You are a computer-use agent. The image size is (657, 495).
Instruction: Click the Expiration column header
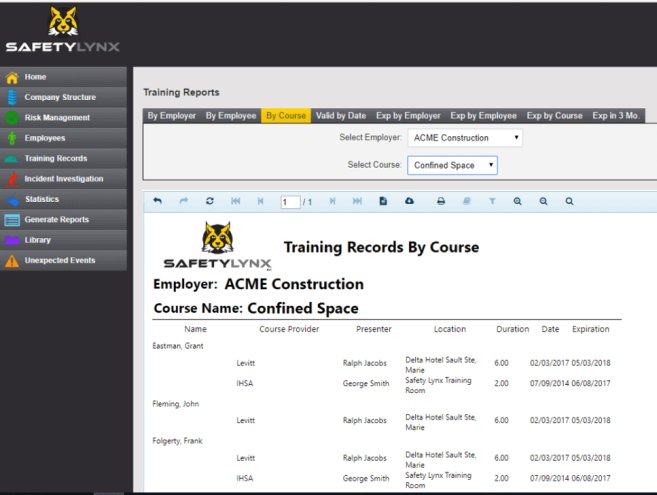click(x=591, y=329)
